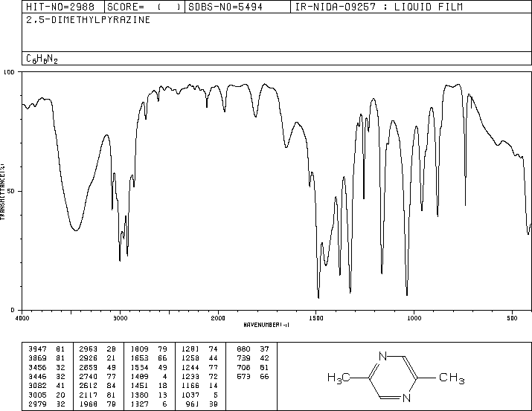Image resolution: width=532 pixels, height=411 pixels.
Task: Select peak table entry 1809
Action: click(139, 349)
